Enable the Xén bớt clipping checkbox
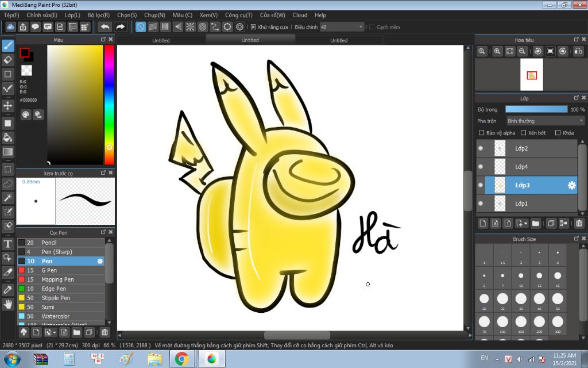Screen dimensions: 588x368 (524, 133)
